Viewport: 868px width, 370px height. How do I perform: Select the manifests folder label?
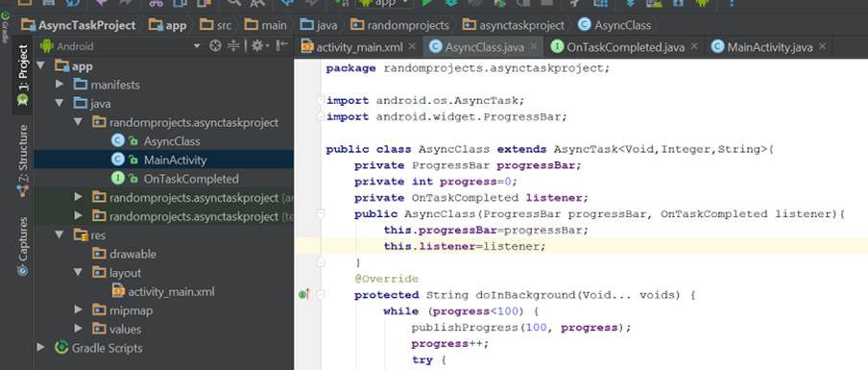tap(115, 85)
